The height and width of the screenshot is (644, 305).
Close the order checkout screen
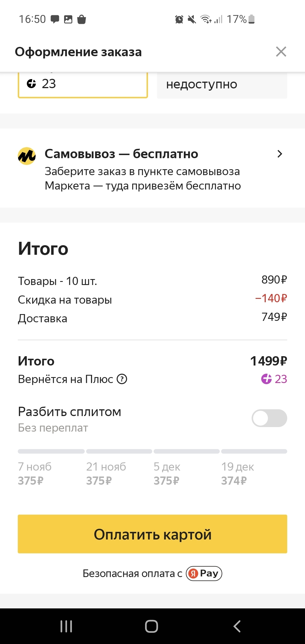(281, 52)
